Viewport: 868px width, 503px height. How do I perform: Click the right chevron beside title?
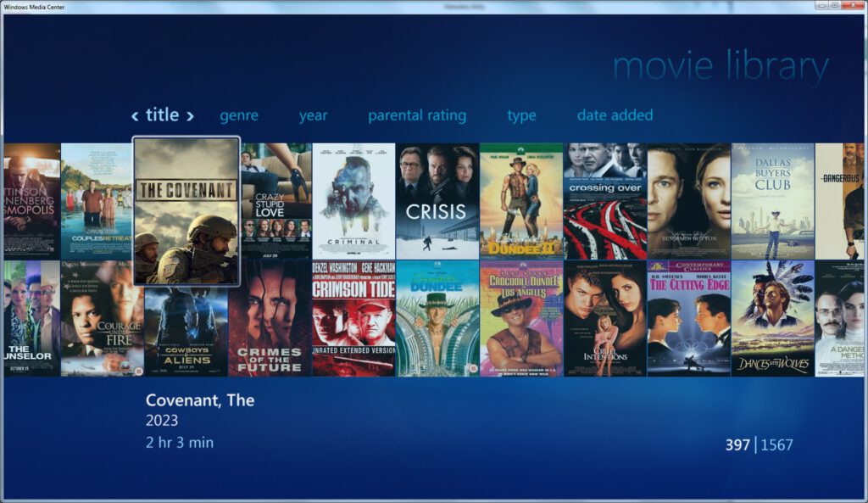190,115
